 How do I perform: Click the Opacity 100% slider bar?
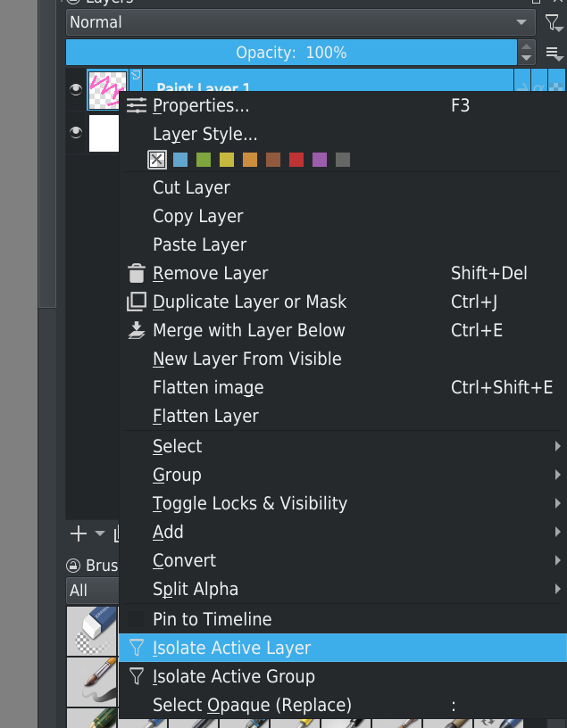[x=291, y=53]
